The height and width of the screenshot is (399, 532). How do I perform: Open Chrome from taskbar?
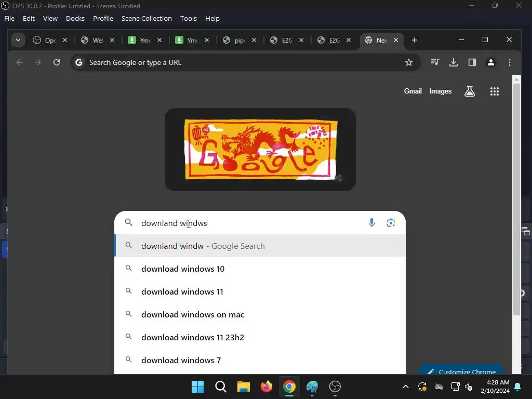(289, 387)
